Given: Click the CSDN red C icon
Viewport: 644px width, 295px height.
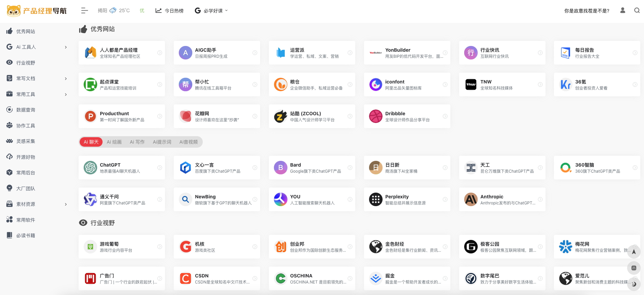Looking at the screenshot, I should (x=186, y=278).
